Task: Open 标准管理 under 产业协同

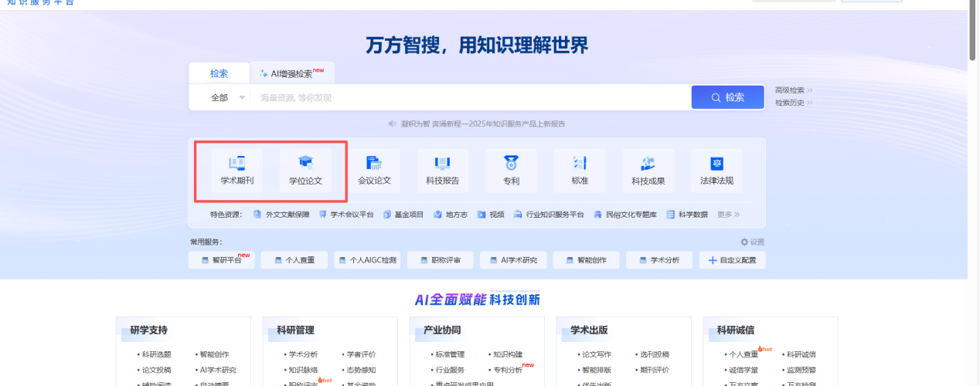Action: click(450, 354)
